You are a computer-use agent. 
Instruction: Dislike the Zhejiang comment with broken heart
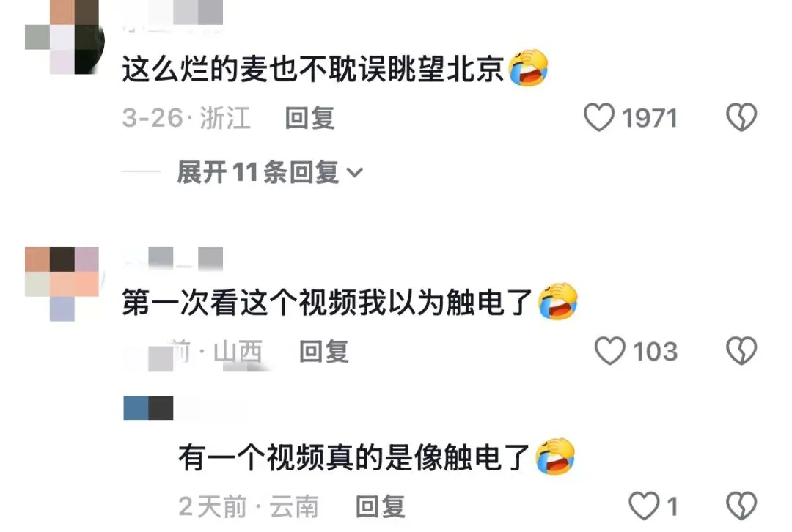[741, 117]
